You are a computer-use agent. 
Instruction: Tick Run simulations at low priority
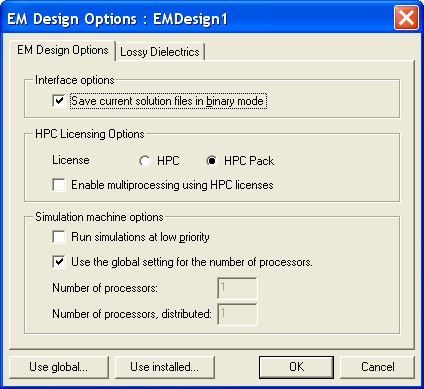coord(59,237)
